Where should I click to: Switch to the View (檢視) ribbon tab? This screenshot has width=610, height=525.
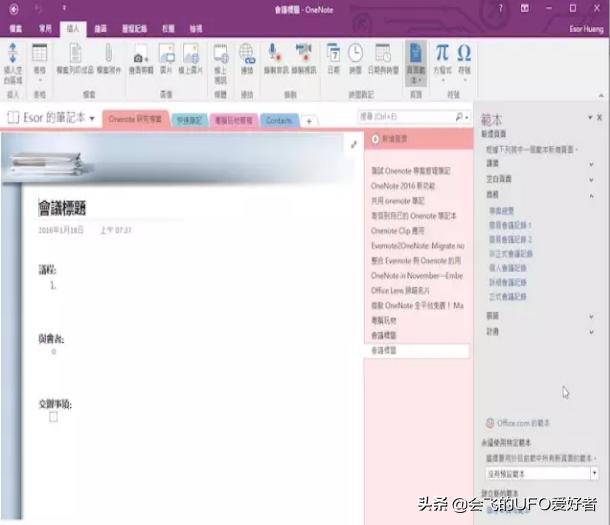tap(196, 28)
